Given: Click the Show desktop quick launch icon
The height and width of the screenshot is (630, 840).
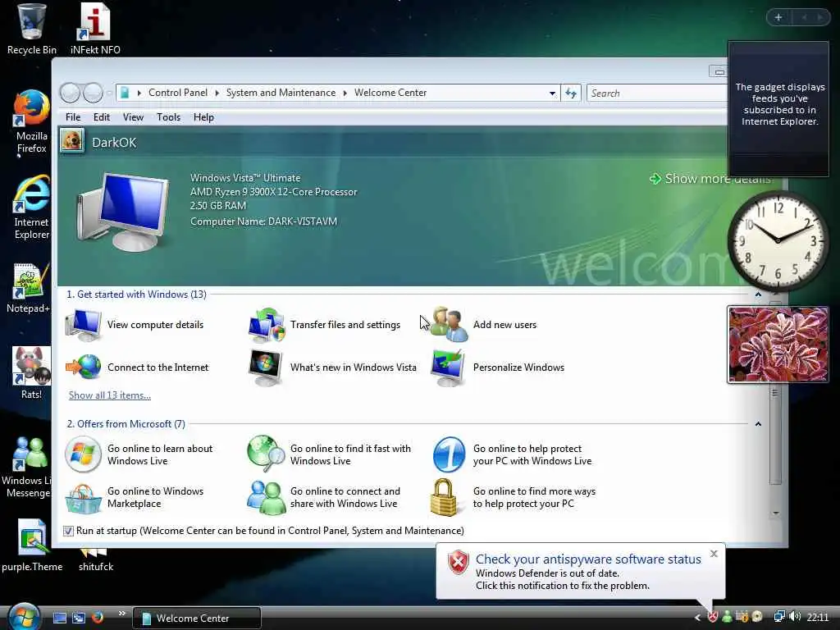Looking at the screenshot, I should [60, 618].
